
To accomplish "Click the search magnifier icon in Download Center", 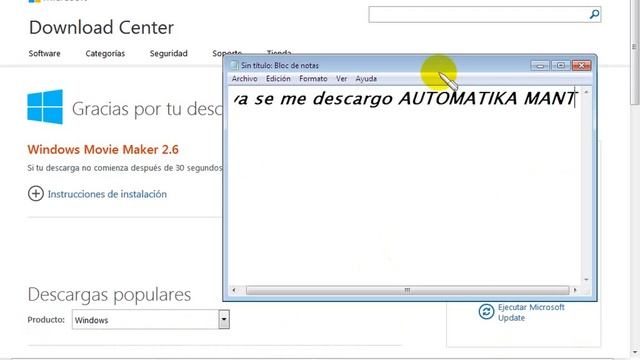I will click(594, 14).
